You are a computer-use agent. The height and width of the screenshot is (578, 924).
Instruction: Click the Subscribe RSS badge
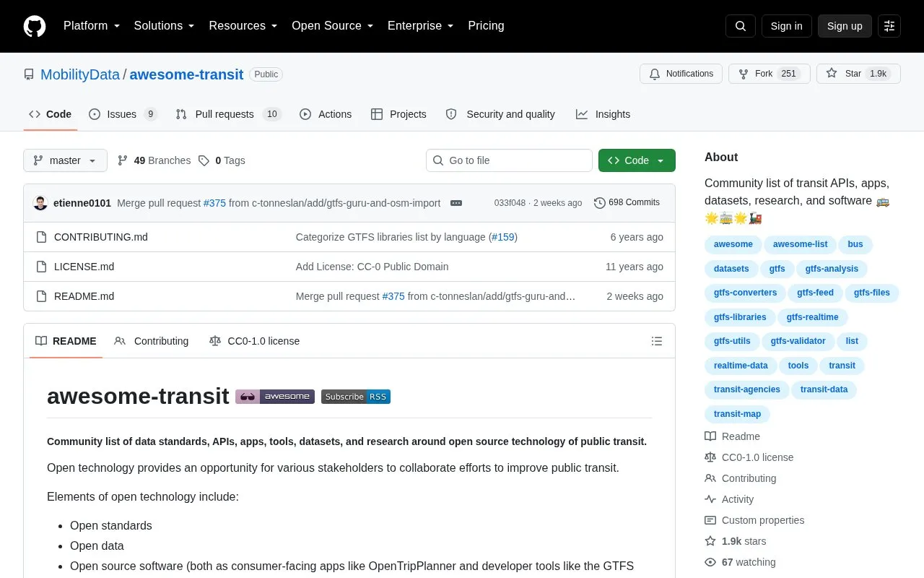(x=356, y=396)
